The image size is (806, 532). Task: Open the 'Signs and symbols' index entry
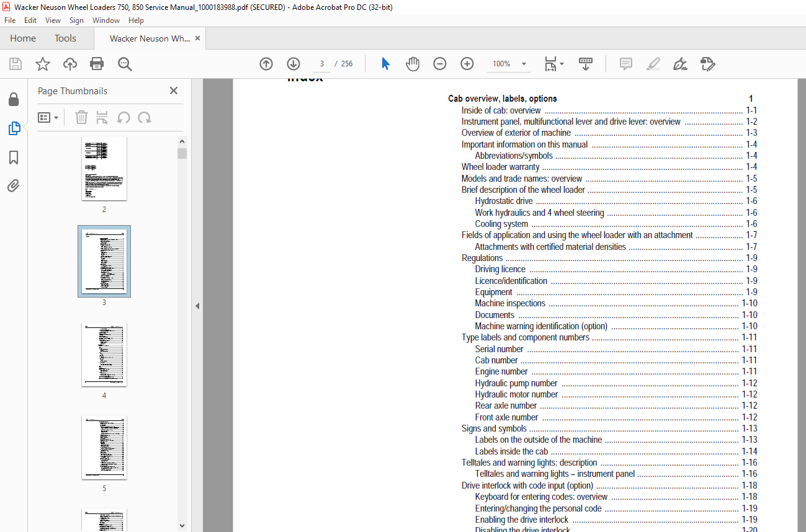609,428
